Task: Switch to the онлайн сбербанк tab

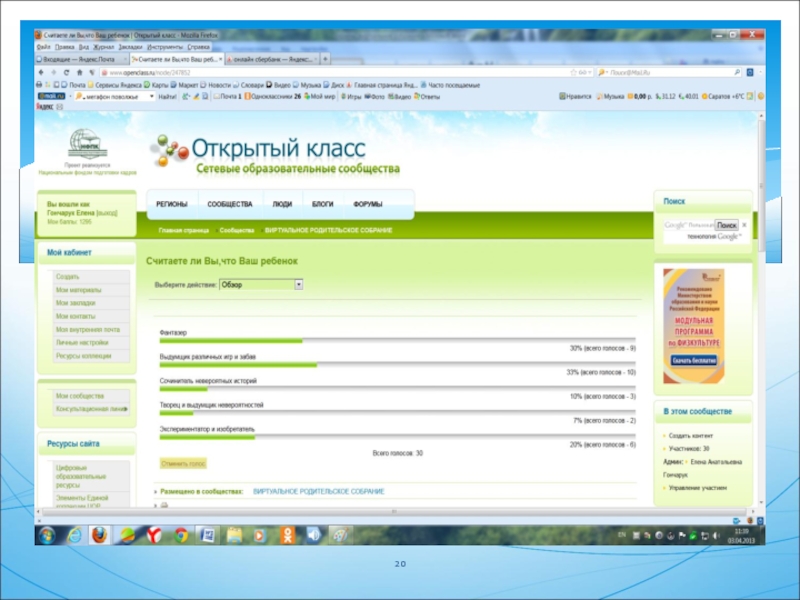Action: 271,59
